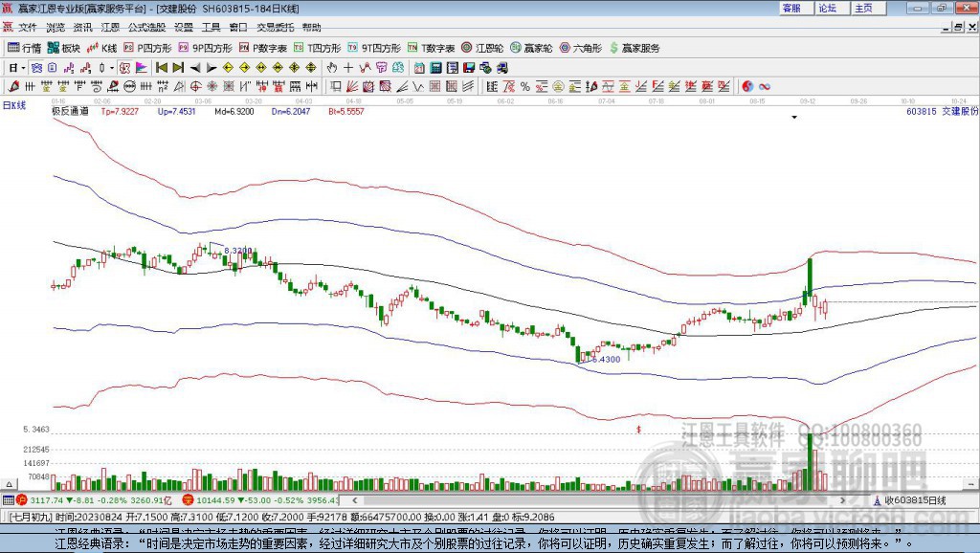The width and height of the screenshot is (980, 553).
Task: Click the red floppy save icon
Action: click(x=469, y=68)
